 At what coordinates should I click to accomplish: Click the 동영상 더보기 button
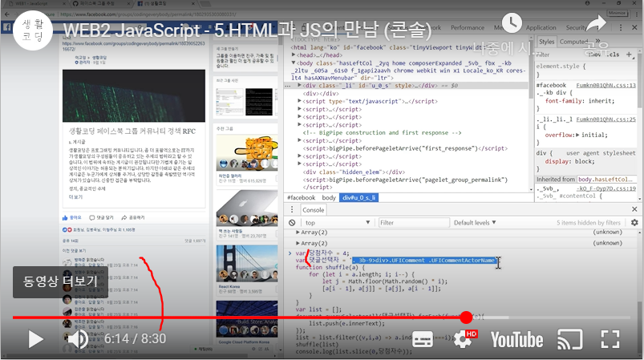pos(60,281)
